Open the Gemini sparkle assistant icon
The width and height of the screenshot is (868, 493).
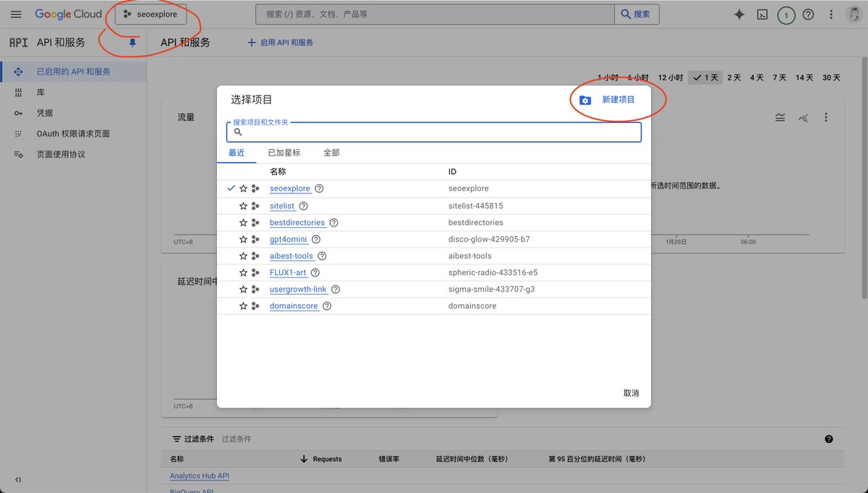739,14
